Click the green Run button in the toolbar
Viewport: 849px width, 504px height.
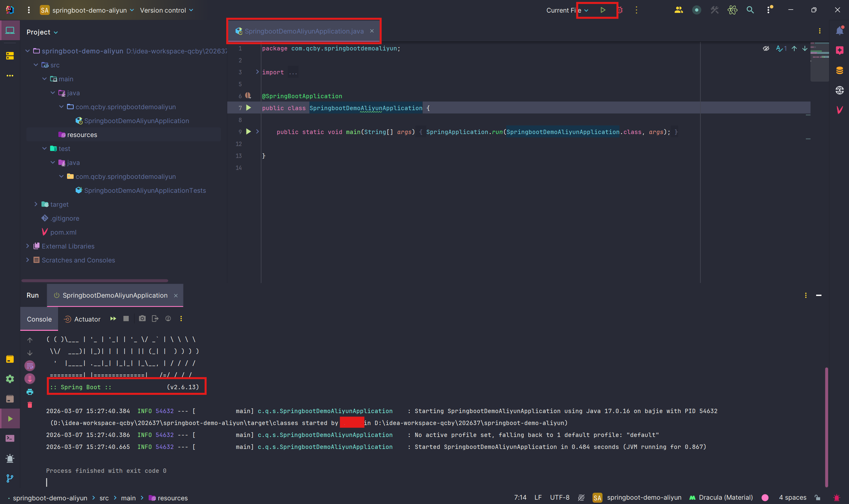coord(603,10)
